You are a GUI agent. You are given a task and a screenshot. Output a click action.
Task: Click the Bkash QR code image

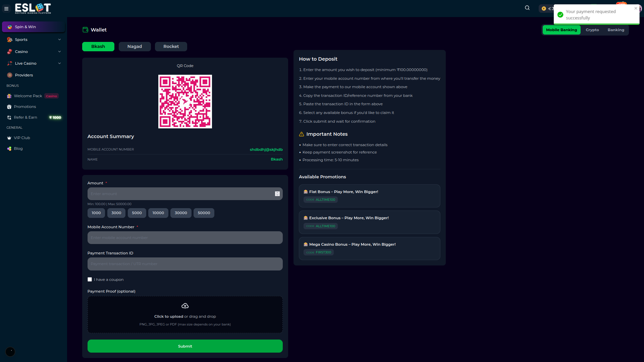185,102
